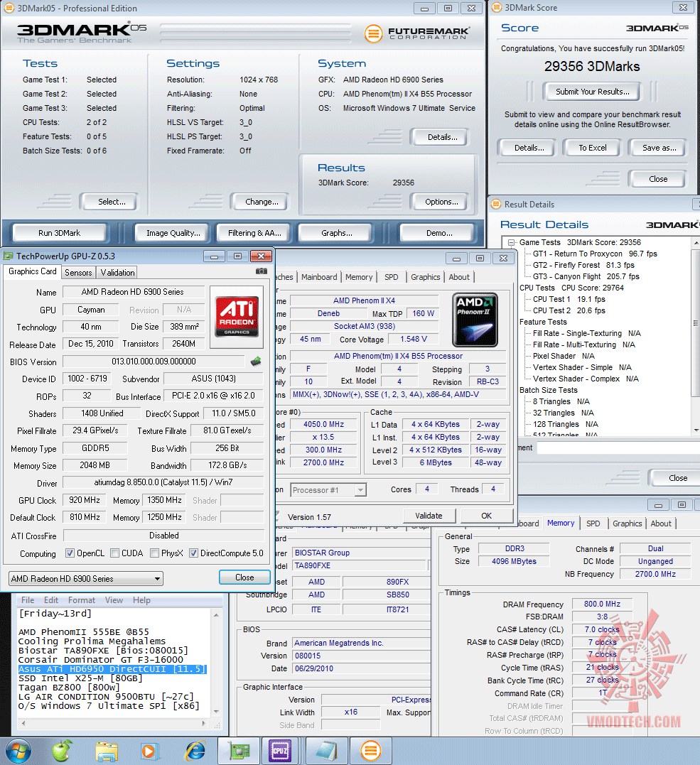Click the AMD Phenom II logo in CPU-Z
Screen dimensions: 700x765
475,320
